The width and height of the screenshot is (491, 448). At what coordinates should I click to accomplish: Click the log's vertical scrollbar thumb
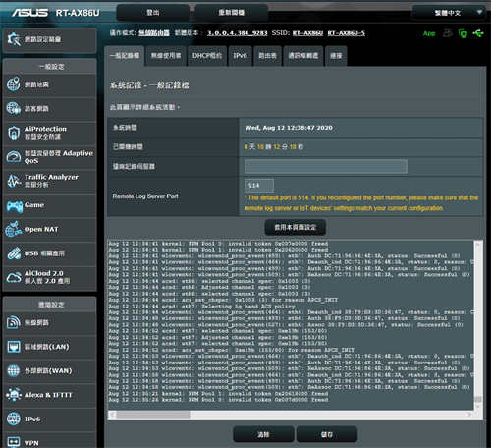click(x=478, y=399)
